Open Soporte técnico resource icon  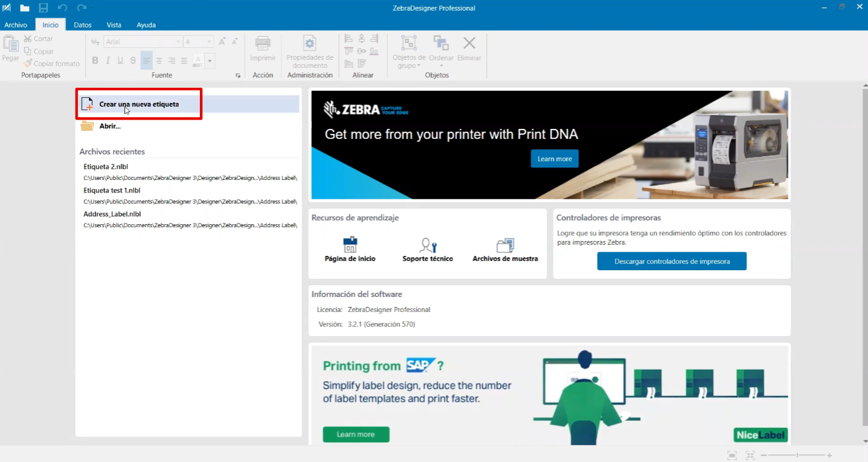pos(428,250)
